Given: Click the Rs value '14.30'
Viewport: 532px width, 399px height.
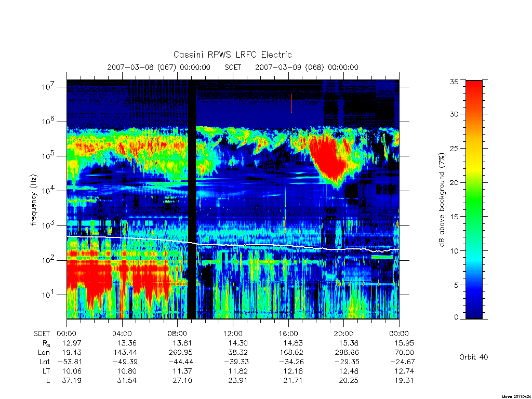Looking at the screenshot, I should point(237,343).
